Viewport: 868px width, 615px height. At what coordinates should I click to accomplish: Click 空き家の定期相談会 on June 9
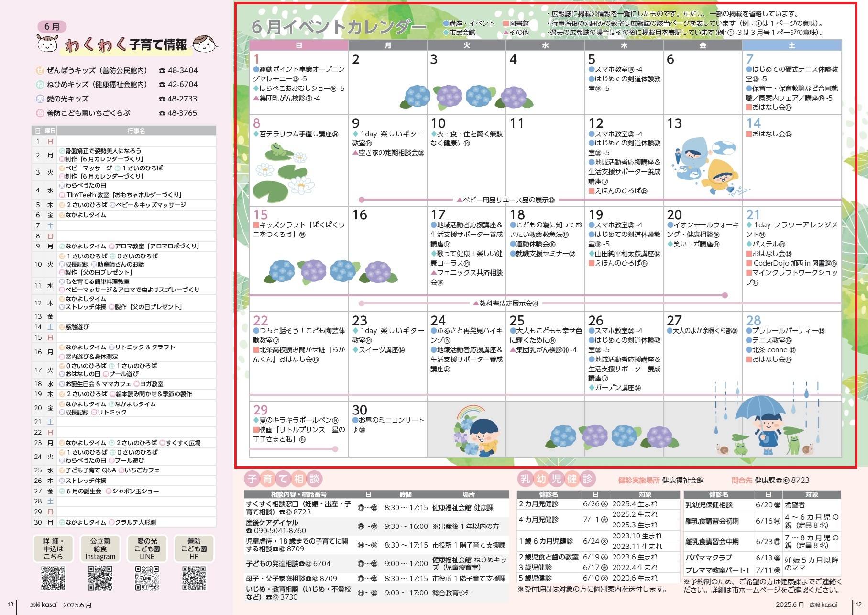[x=388, y=153]
